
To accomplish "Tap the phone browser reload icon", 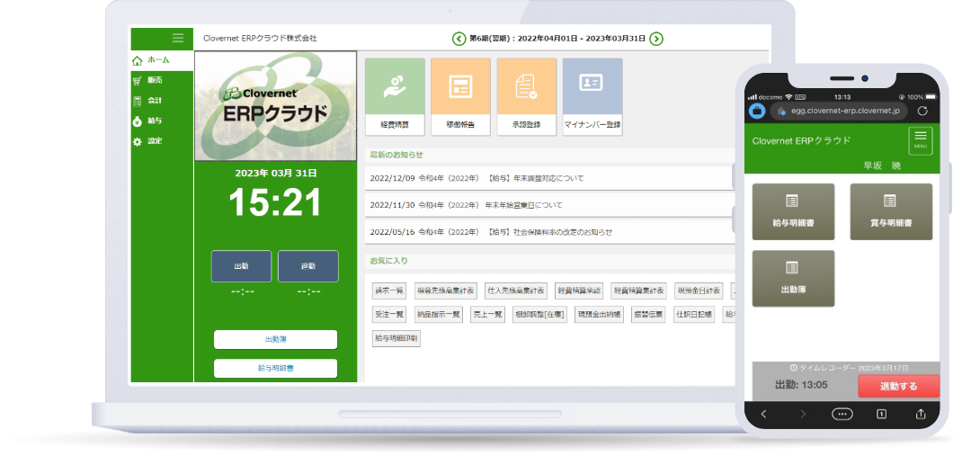I will click(x=922, y=112).
